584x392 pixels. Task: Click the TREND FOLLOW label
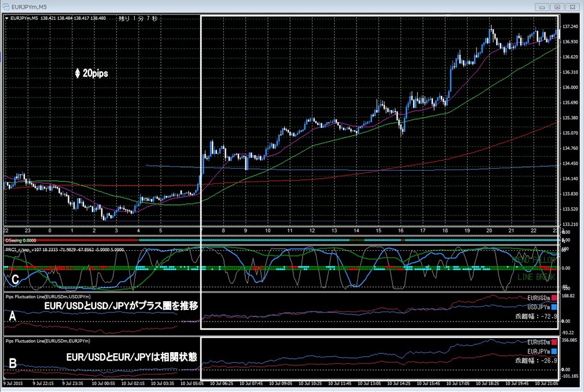click(534, 260)
